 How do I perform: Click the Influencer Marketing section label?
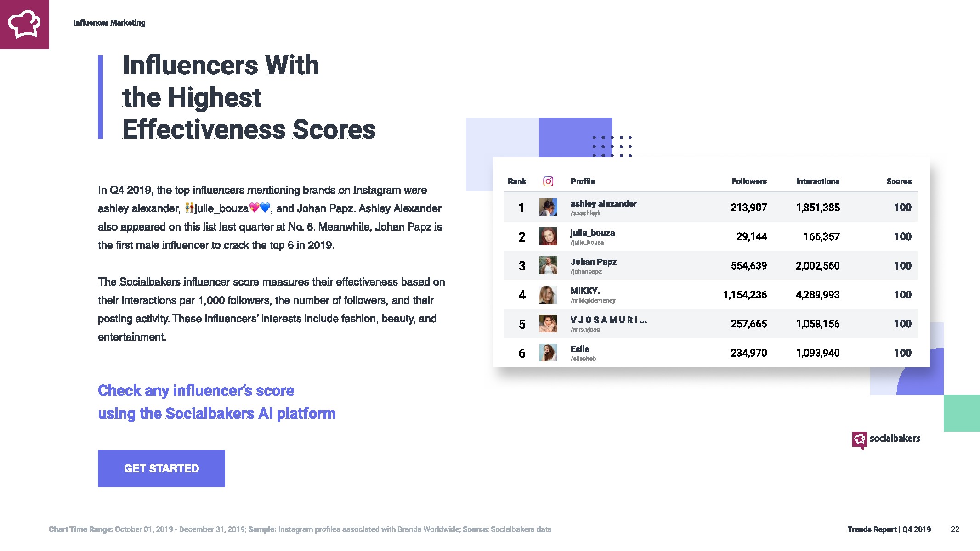click(109, 23)
